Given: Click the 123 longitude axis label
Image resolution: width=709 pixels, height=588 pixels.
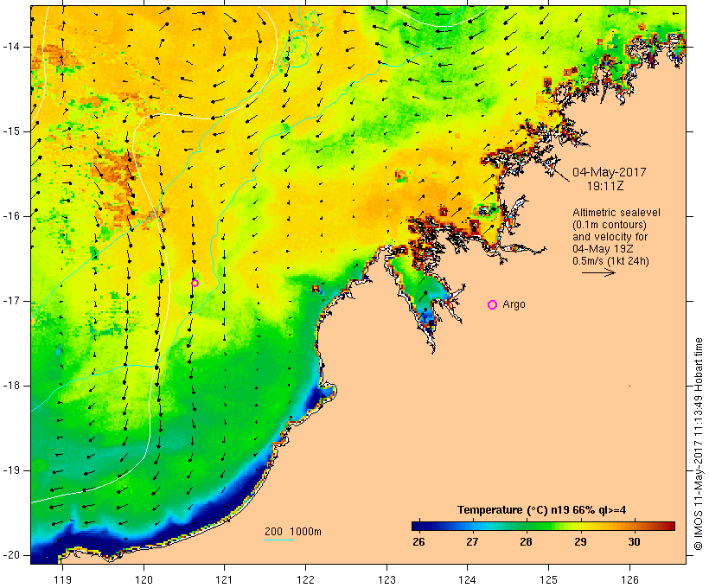Looking at the screenshot, I should click(386, 579).
